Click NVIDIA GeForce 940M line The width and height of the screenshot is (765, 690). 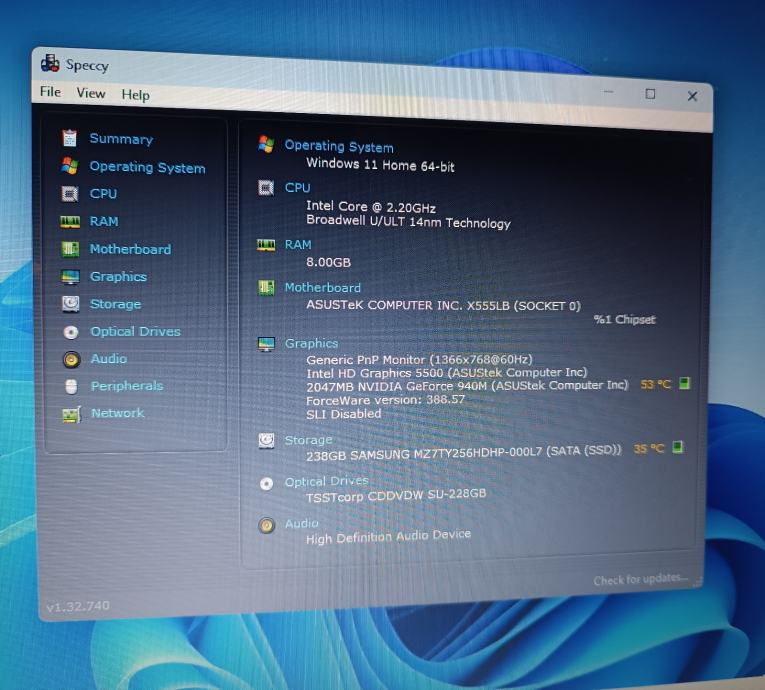coord(467,386)
